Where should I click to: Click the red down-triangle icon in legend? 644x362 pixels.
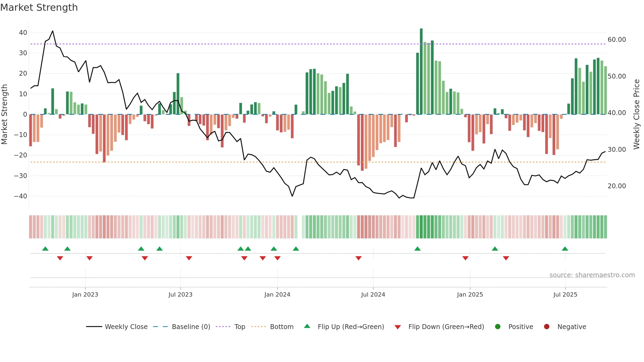(x=398, y=327)
